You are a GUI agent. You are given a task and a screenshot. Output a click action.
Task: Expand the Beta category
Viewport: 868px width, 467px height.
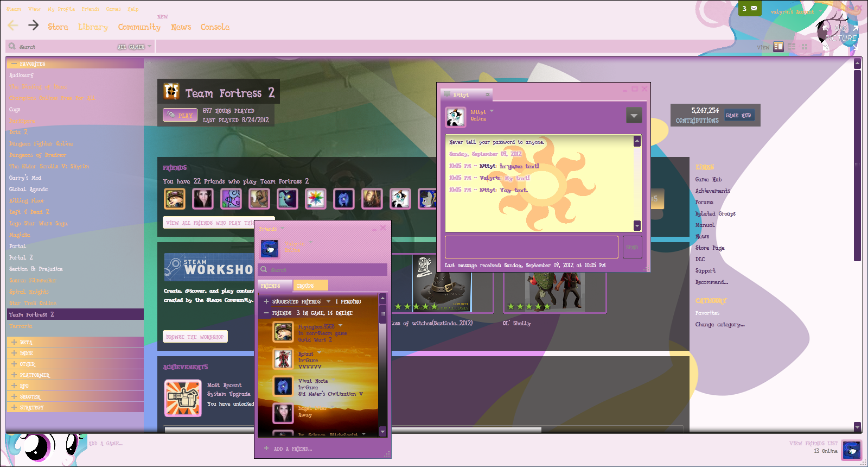click(14, 342)
